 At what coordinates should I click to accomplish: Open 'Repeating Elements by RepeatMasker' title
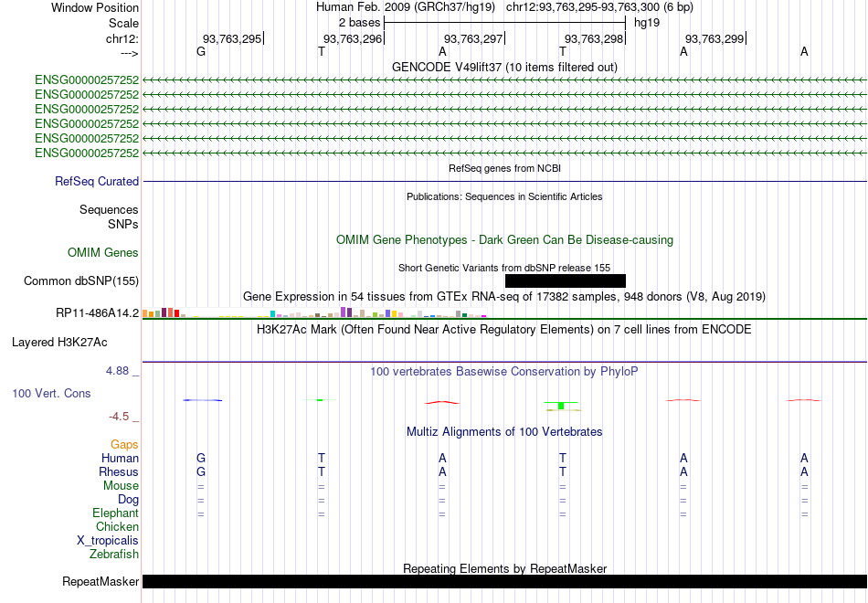point(504,568)
